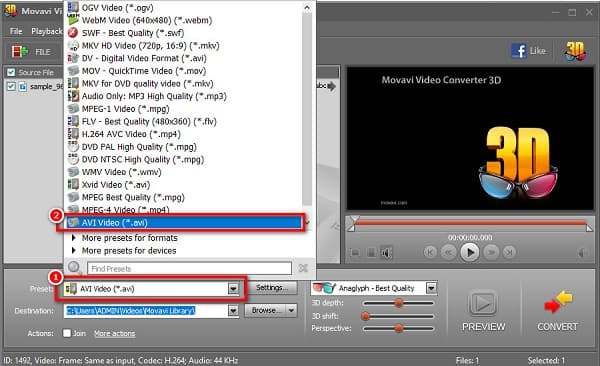Click the stop playback icon
Viewport: 600px width, 366px height.
[371, 253]
